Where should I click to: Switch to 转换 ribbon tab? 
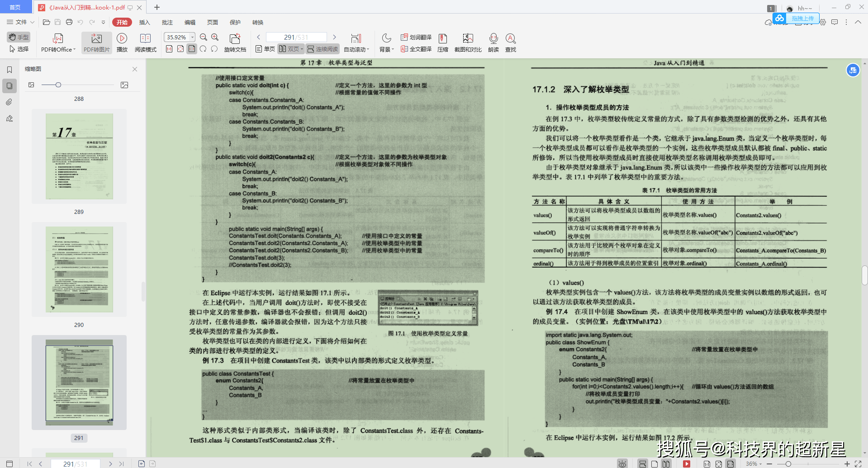[x=258, y=22]
